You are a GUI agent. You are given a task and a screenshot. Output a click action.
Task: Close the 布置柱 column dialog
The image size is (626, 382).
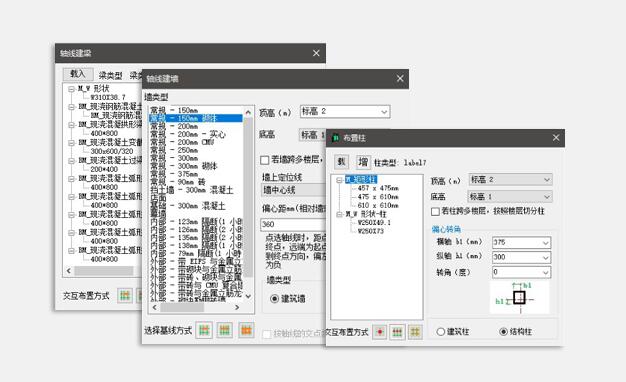(x=556, y=138)
